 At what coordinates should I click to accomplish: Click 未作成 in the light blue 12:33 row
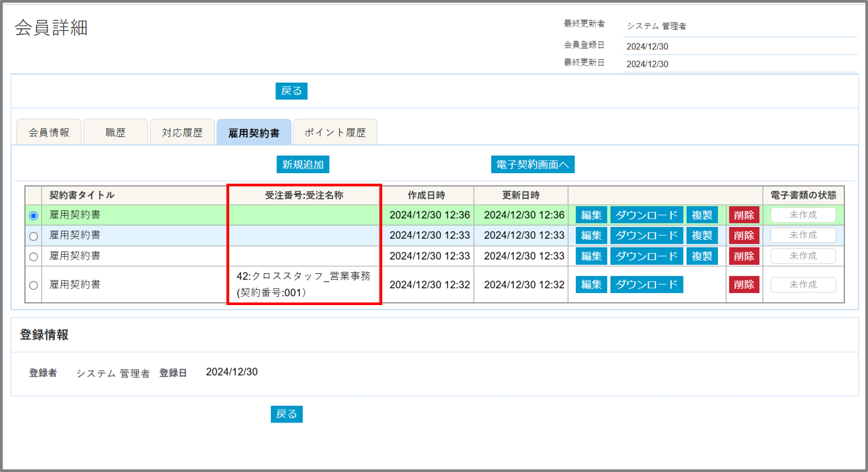(x=803, y=235)
